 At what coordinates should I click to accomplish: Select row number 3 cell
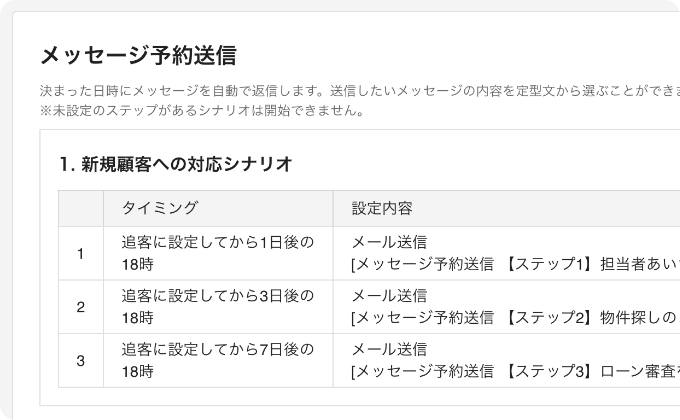pyautogui.click(x=81, y=361)
